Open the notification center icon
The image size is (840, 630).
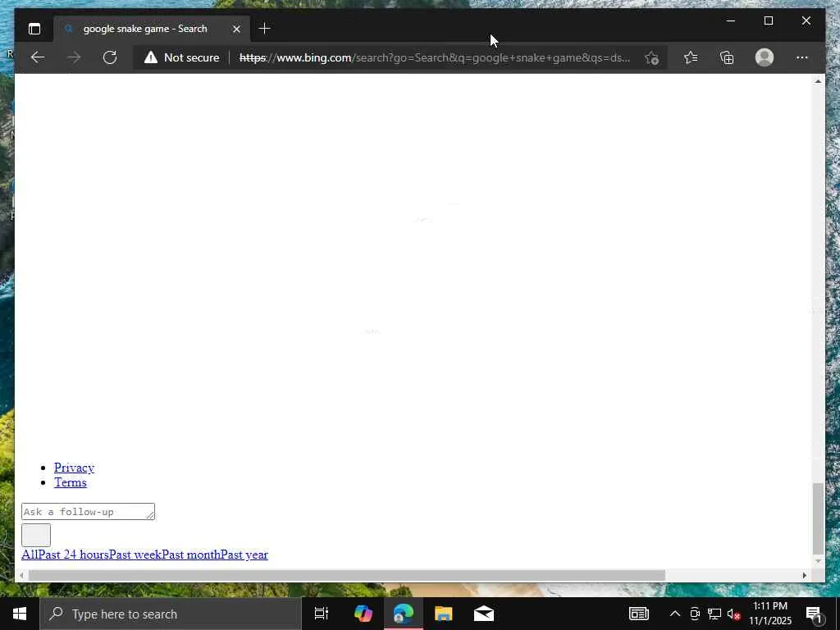tap(814, 614)
